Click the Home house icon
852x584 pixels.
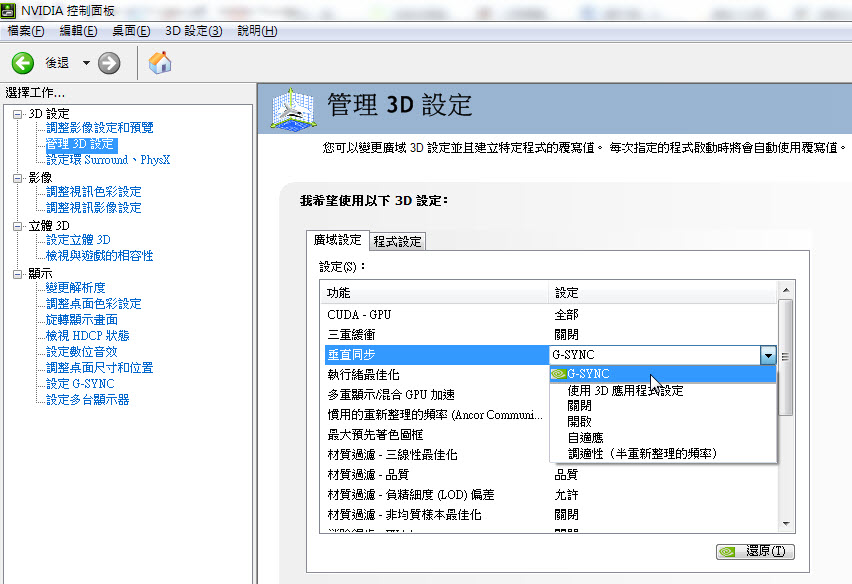coord(159,63)
